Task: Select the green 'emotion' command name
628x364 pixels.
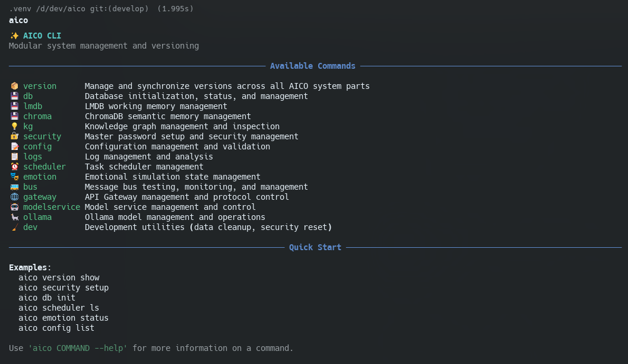Action: (40, 177)
